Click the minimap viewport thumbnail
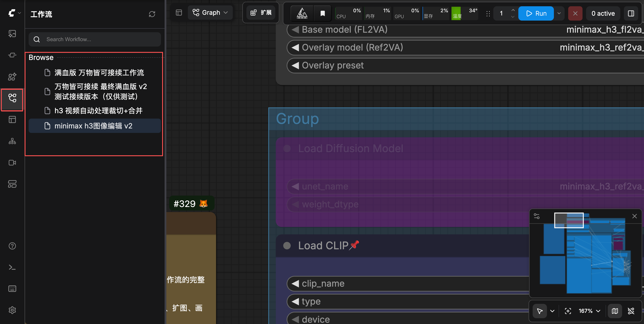This screenshot has width=644, height=324. pos(569,220)
